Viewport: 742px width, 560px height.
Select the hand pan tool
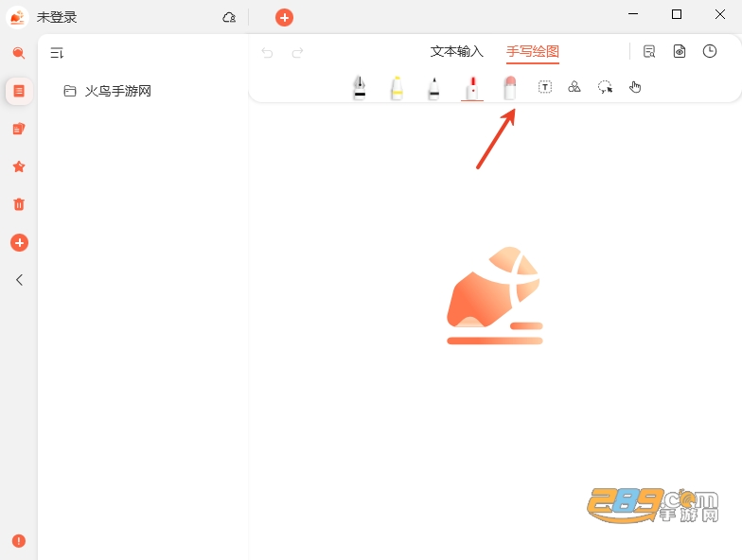(635, 87)
